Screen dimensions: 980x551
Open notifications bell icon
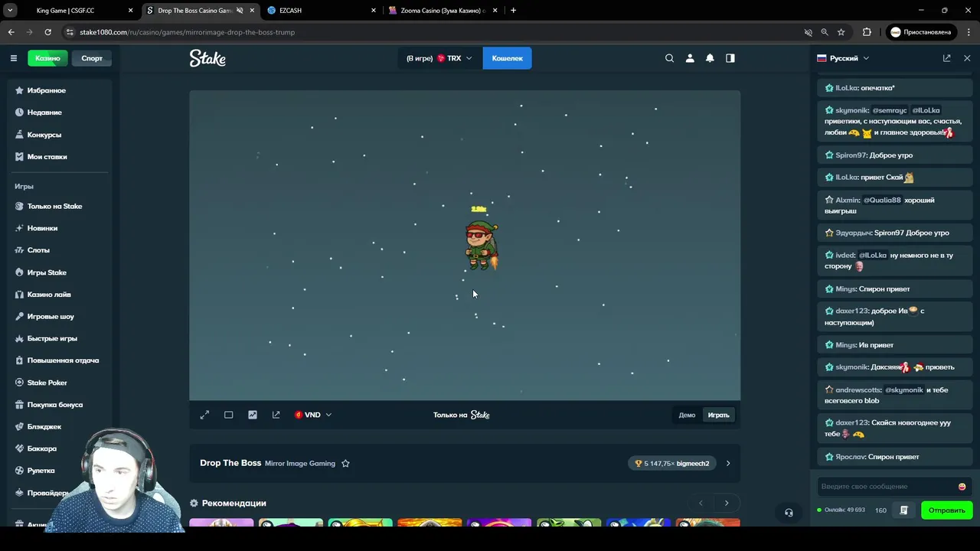(x=710, y=58)
